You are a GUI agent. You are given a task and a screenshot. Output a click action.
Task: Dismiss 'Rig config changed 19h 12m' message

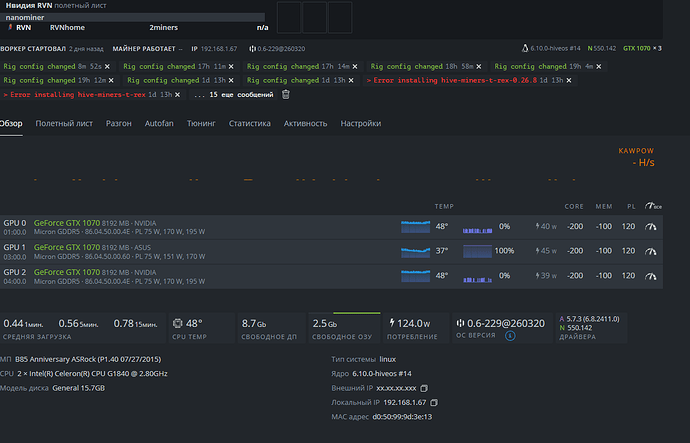(111, 81)
